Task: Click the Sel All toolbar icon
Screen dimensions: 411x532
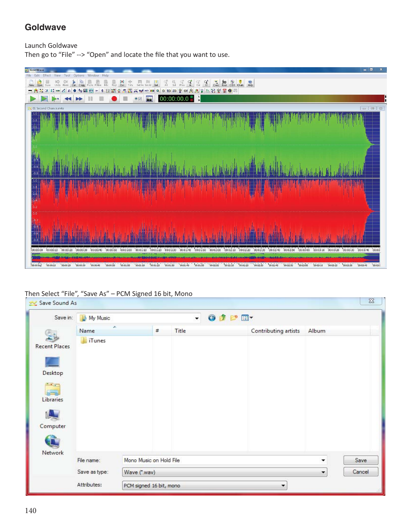Action: pyautogui.click(x=148, y=83)
